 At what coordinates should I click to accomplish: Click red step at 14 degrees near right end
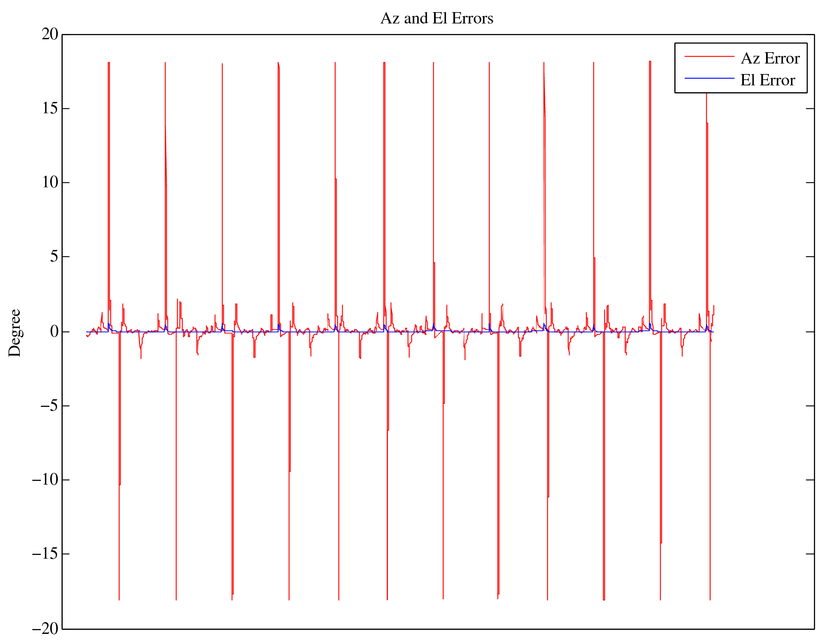tap(707, 123)
